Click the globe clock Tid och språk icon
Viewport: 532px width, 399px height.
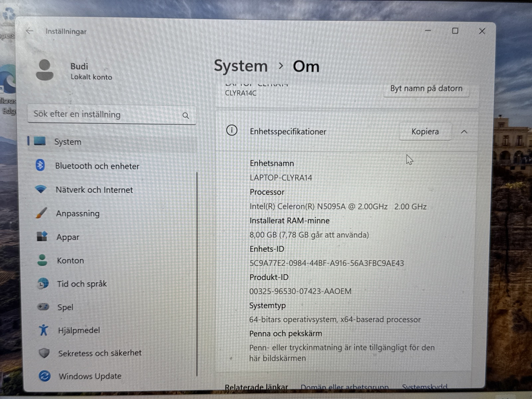point(43,284)
